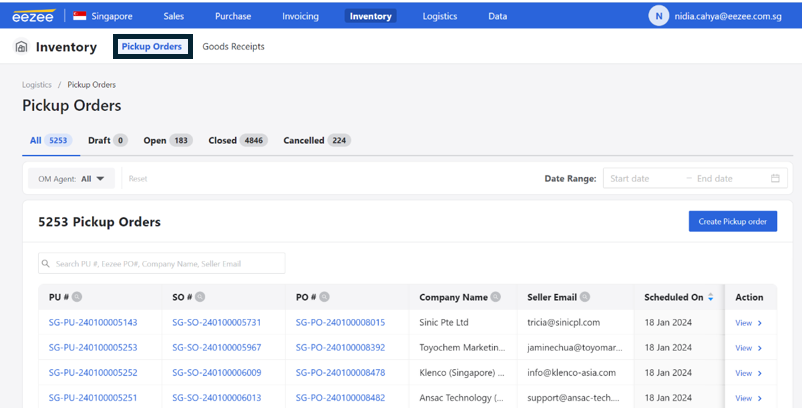The image size is (805, 408).
Task: Focus the PU #, Company Name search field
Action: pos(162,263)
